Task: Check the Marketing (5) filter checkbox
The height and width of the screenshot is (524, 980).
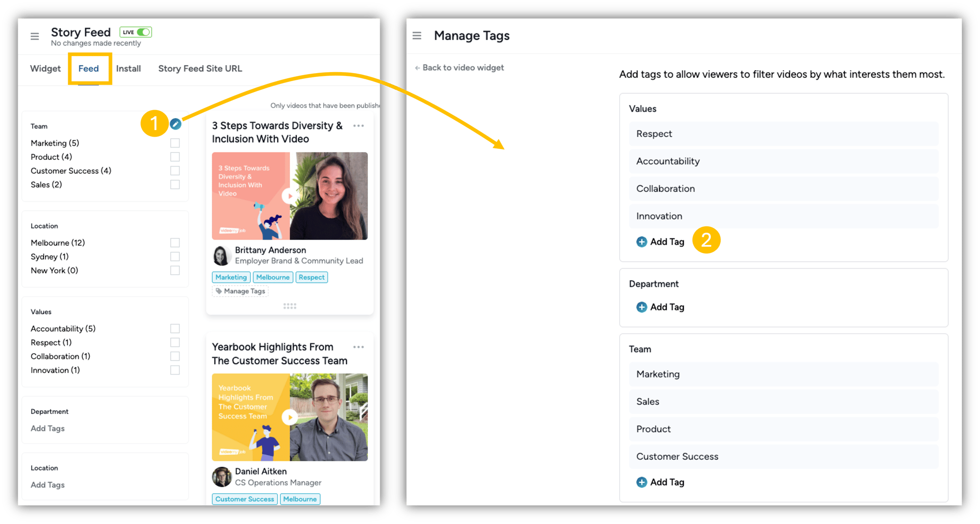Action: pos(175,142)
